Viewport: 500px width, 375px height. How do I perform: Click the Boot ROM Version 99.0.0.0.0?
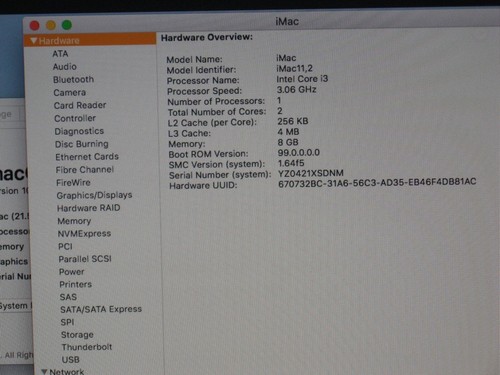(299, 153)
